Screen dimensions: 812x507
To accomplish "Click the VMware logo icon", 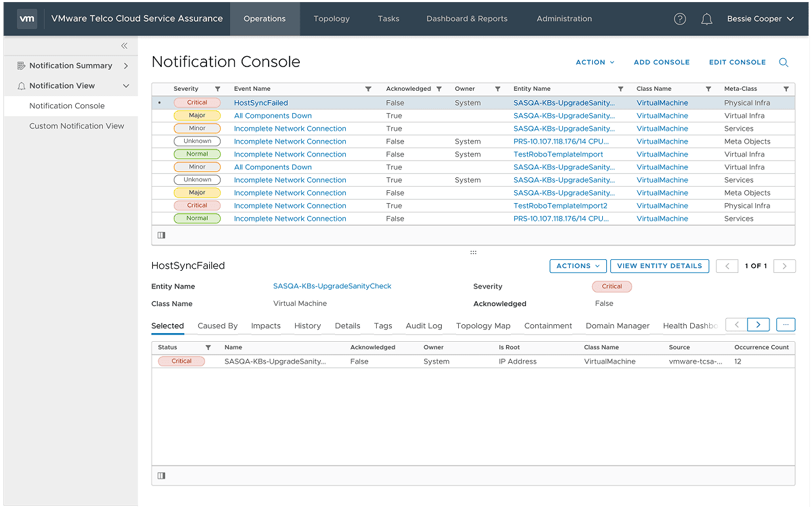I will click(x=27, y=18).
